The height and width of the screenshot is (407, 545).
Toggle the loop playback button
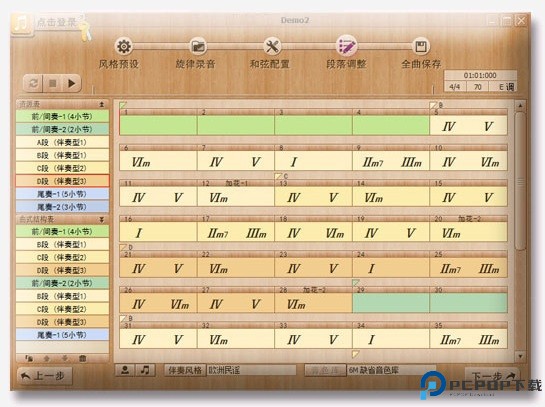tap(33, 83)
